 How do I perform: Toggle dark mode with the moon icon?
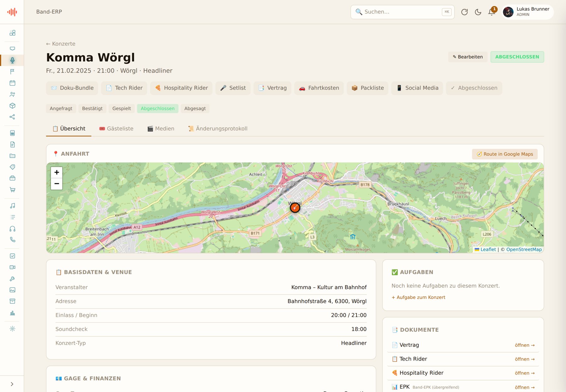pos(478,12)
